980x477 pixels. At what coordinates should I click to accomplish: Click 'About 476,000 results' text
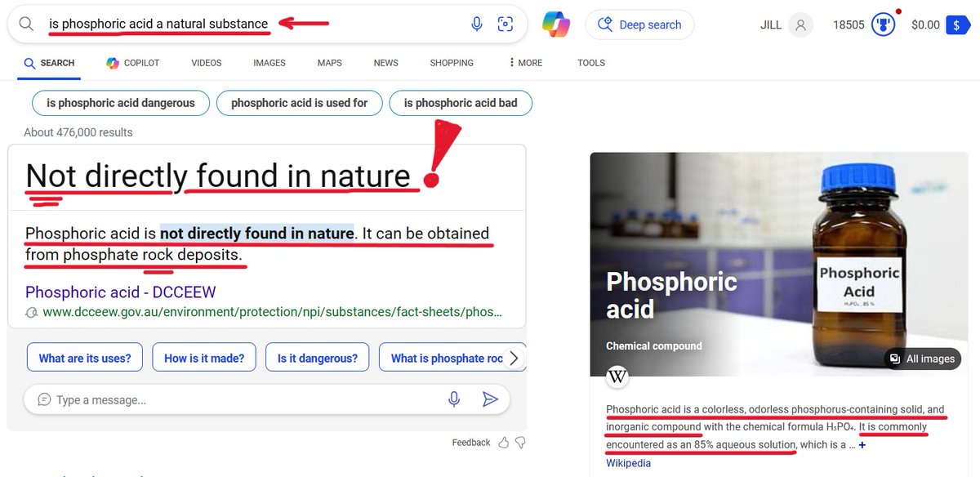tap(78, 132)
